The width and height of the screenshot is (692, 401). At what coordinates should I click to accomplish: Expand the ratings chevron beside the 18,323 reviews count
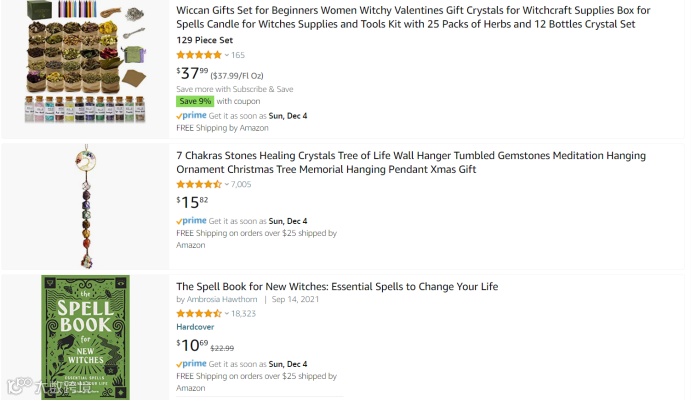click(x=227, y=313)
